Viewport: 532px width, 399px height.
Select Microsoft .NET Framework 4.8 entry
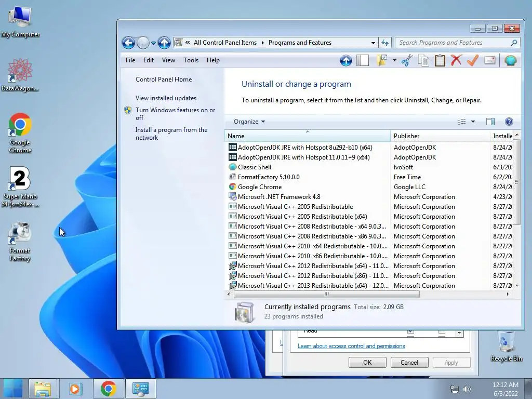click(279, 196)
